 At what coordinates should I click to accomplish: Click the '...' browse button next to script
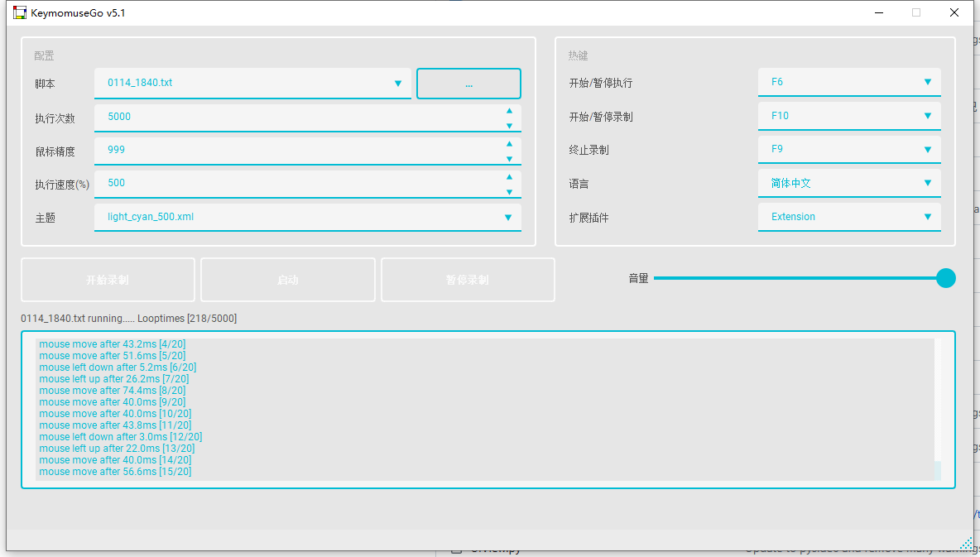[x=468, y=84]
